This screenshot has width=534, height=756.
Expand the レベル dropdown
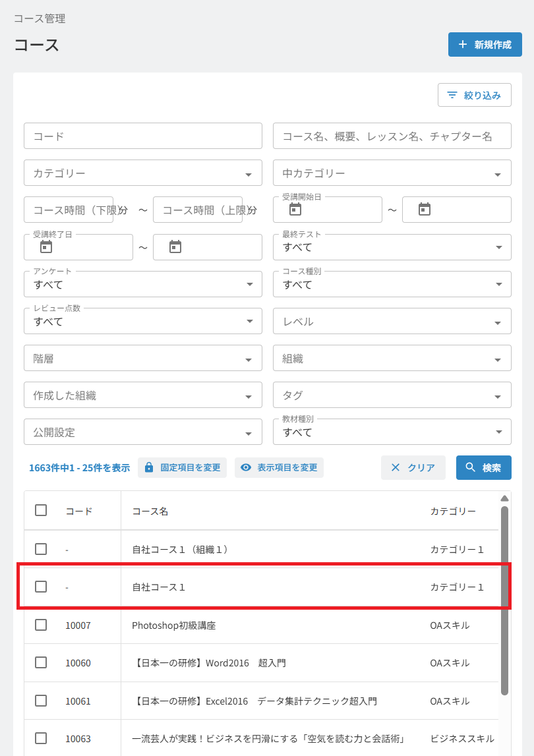[392, 321]
